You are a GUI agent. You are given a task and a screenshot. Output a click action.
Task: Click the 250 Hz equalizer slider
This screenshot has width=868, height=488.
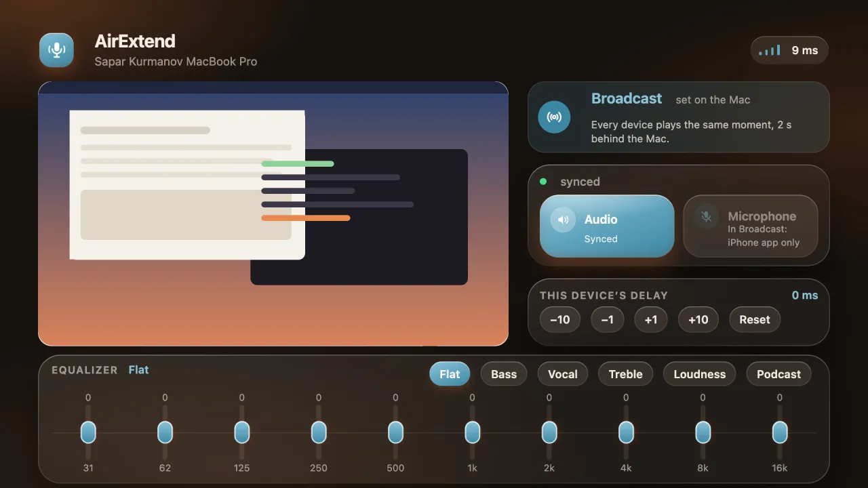coord(319,432)
